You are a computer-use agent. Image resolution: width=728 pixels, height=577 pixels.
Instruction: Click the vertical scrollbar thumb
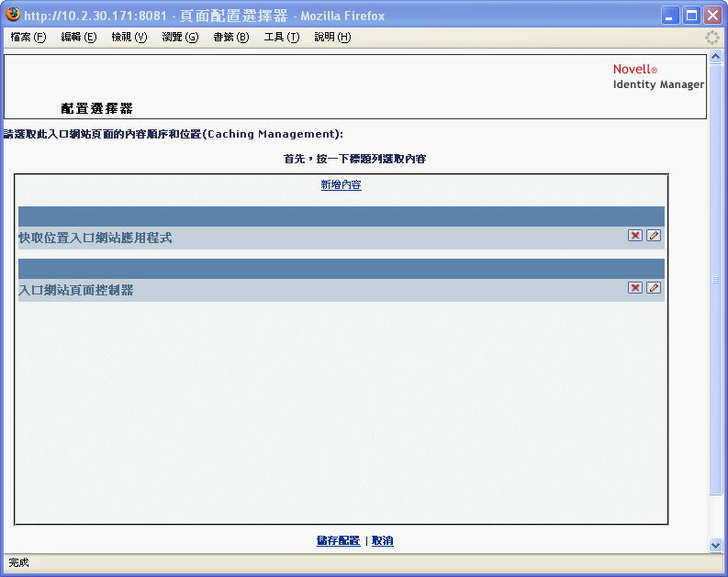(715, 280)
